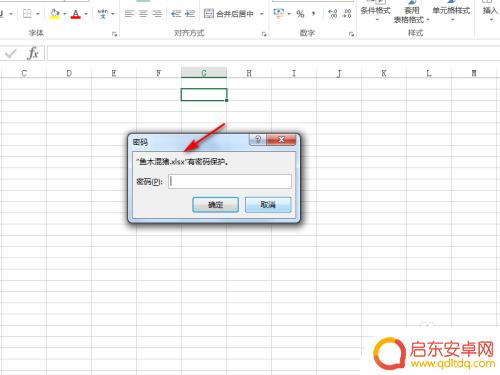Select column G header

coord(204,73)
